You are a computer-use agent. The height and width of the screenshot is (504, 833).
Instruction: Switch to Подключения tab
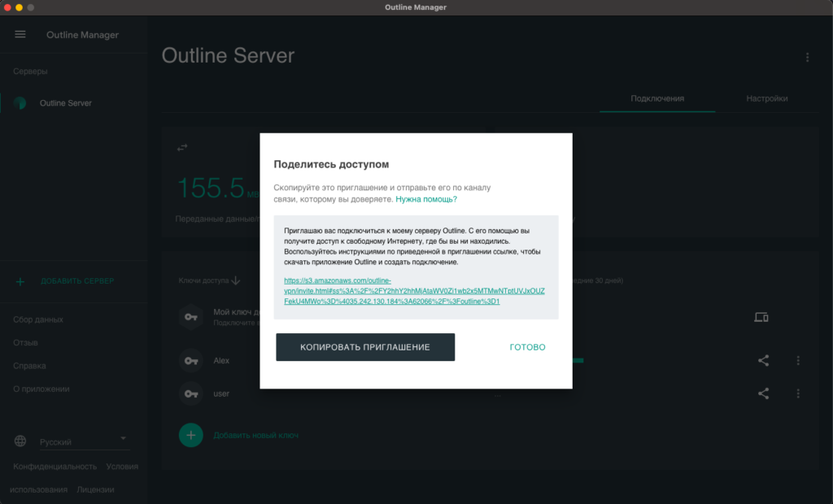(x=657, y=99)
